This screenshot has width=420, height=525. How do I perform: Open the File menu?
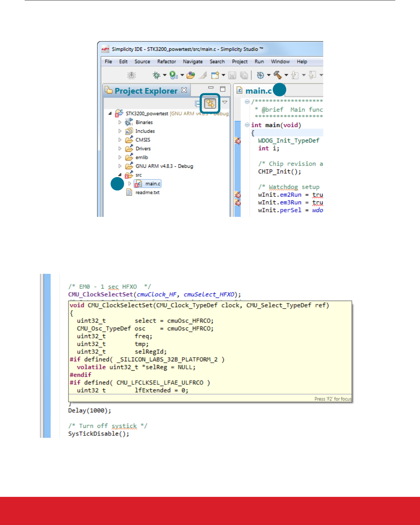click(108, 61)
